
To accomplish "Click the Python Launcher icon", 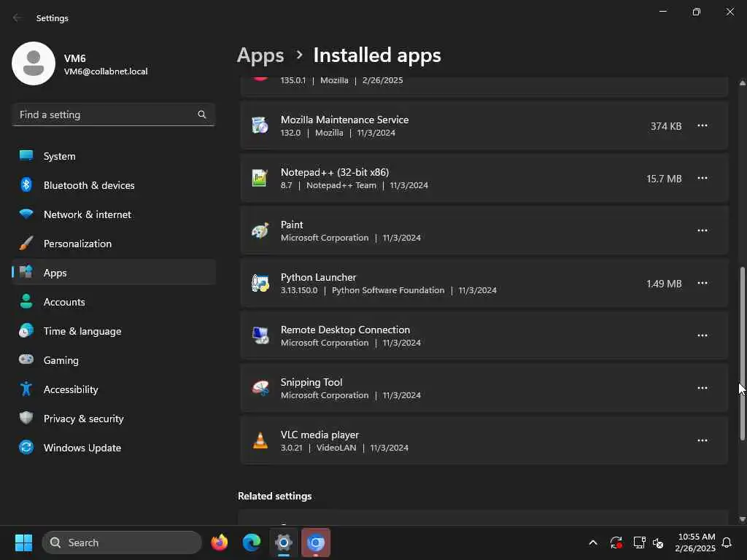I will coord(260,283).
